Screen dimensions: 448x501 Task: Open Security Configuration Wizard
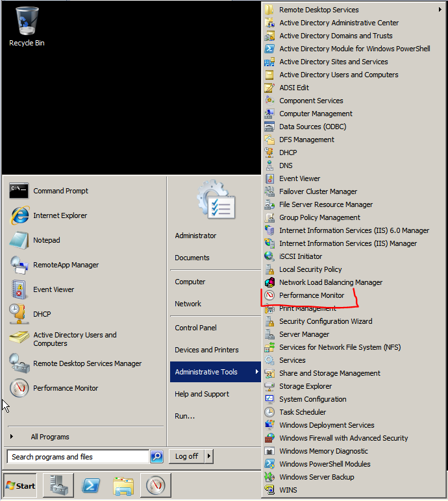pyautogui.click(x=325, y=321)
